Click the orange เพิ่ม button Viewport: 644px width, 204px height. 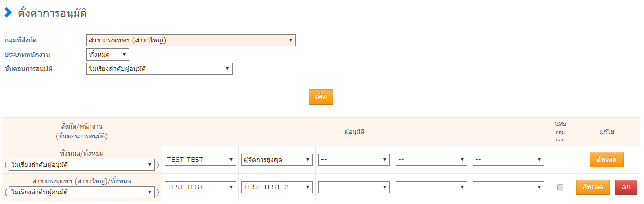(x=320, y=97)
